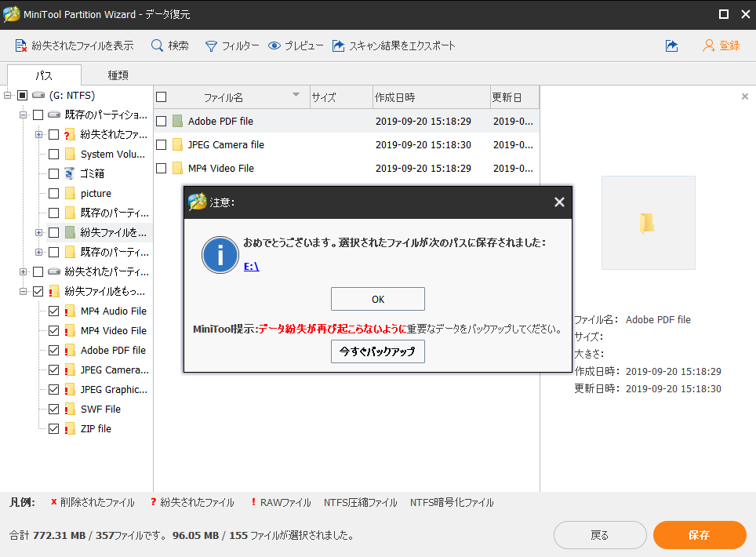Screen dimensions: 756x557
Task: Click the recycle bin (ゴミ箱) icon
Action: (x=70, y=173)
